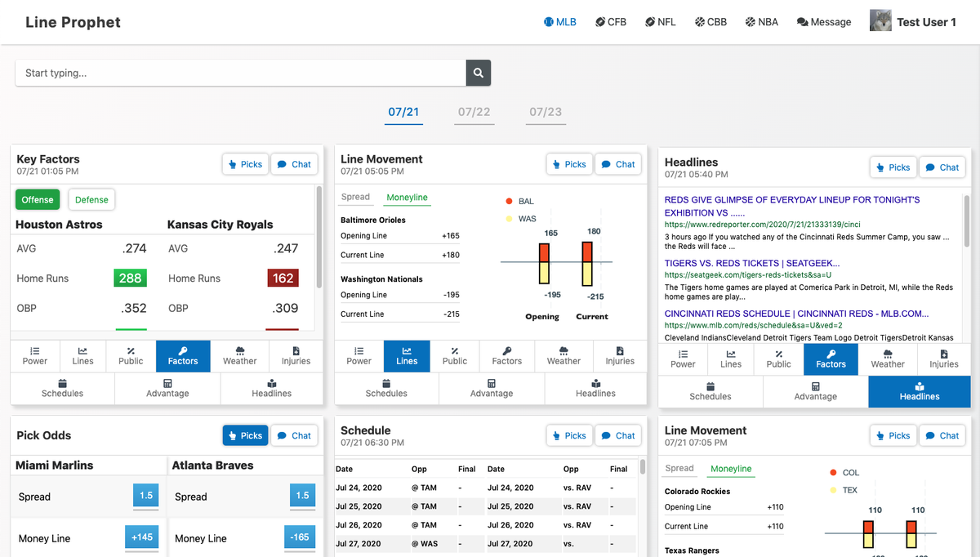Switch to Spread in COL-TEX Line Movement
Screen dimensions: 980x557
(679, 468)
